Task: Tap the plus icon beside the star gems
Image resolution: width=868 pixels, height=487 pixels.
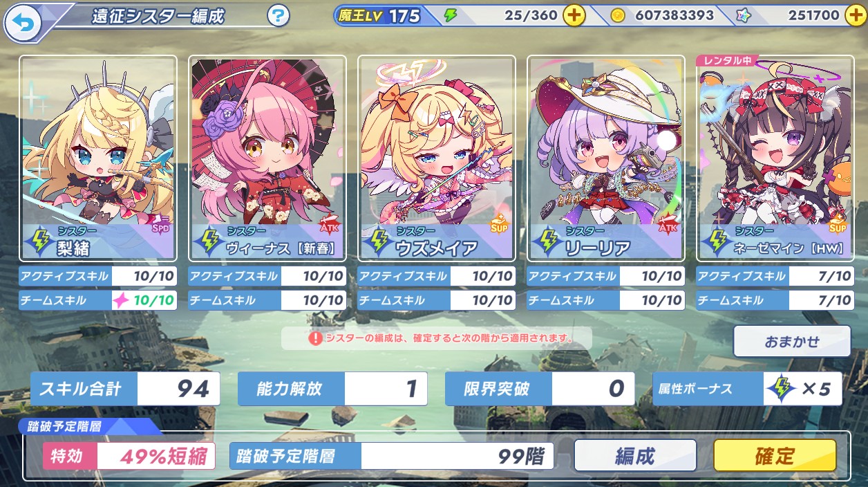Action: coord(855,15)
